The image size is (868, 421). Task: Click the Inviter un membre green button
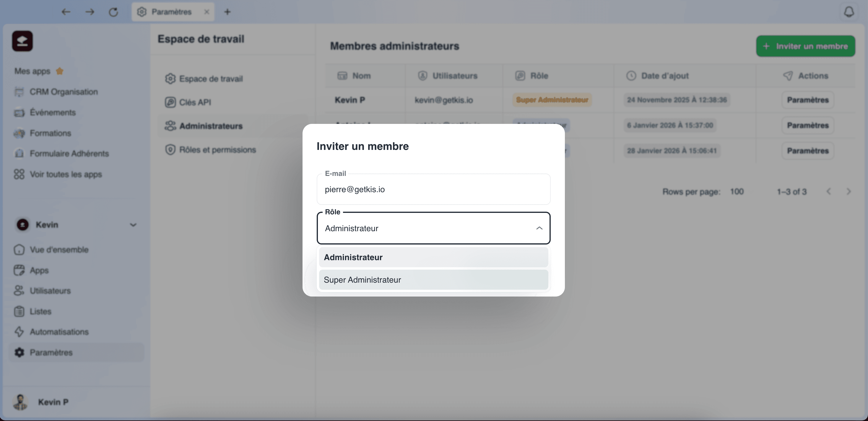806,46
